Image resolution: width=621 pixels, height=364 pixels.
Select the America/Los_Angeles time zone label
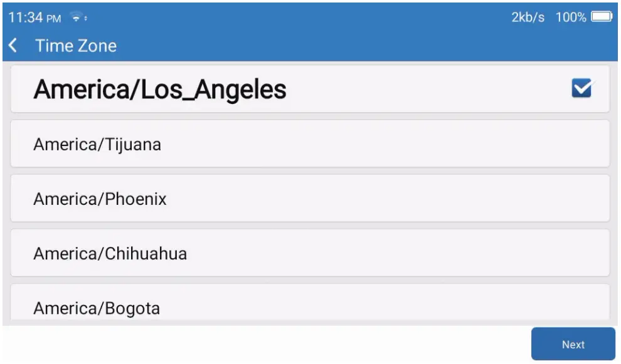tap(160, 90)
